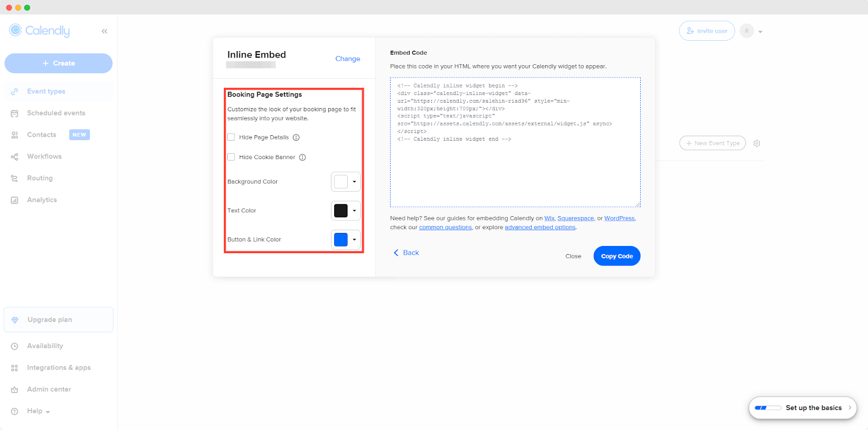Image resolution: width=868 pixels, height=430 pixels.
Task: Click the Create button
Action: pyautogui.click(x=59, y=64)
